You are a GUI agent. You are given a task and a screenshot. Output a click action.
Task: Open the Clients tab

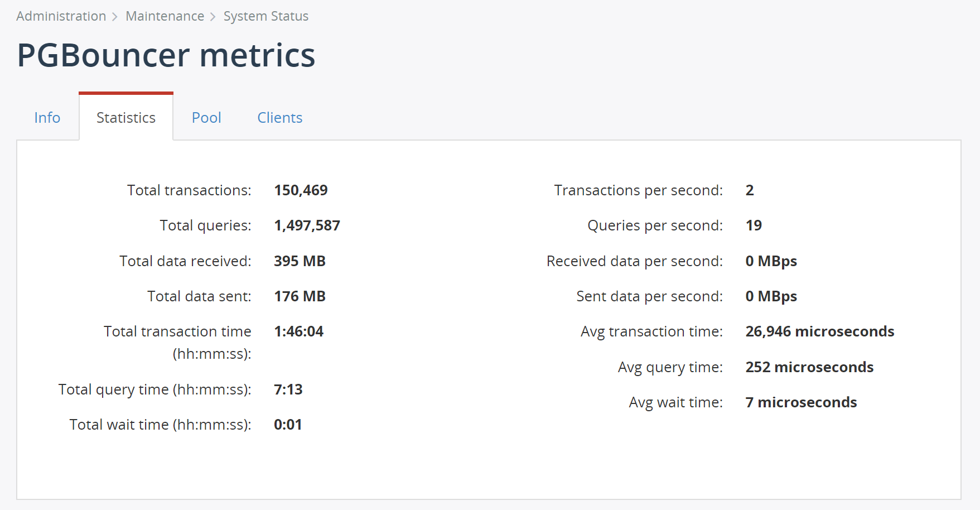tap(280, 118)
